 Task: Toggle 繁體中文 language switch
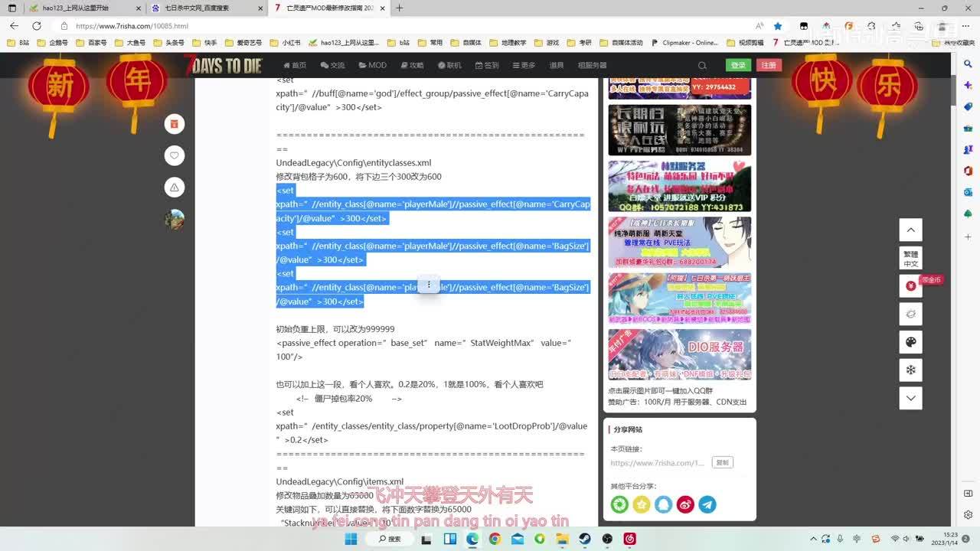point(910,259)
